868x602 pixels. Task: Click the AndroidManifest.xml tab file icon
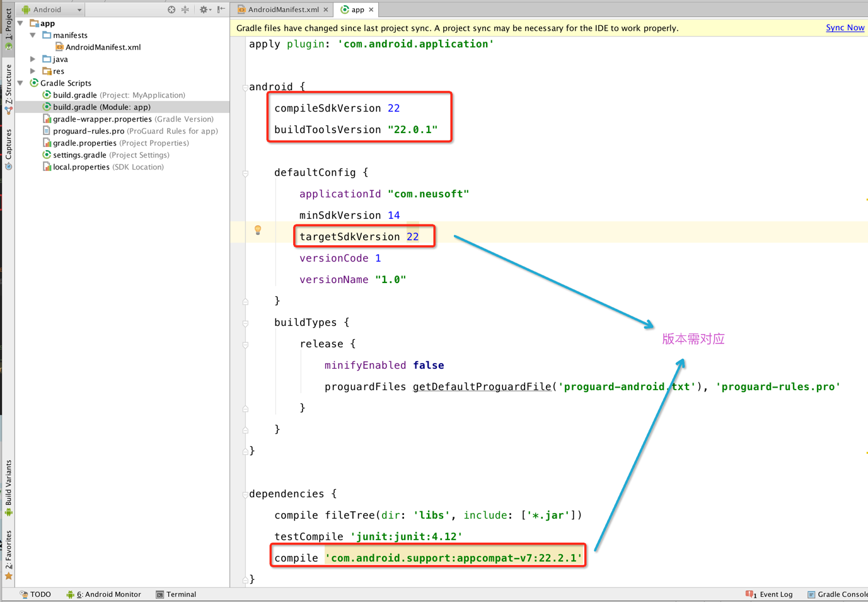tap(241, 9)
